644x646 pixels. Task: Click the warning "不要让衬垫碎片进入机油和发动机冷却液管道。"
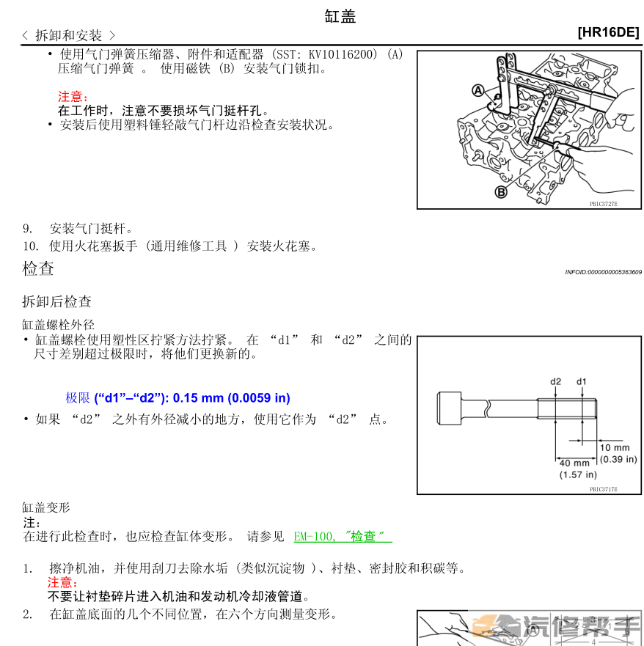point(179,596)
